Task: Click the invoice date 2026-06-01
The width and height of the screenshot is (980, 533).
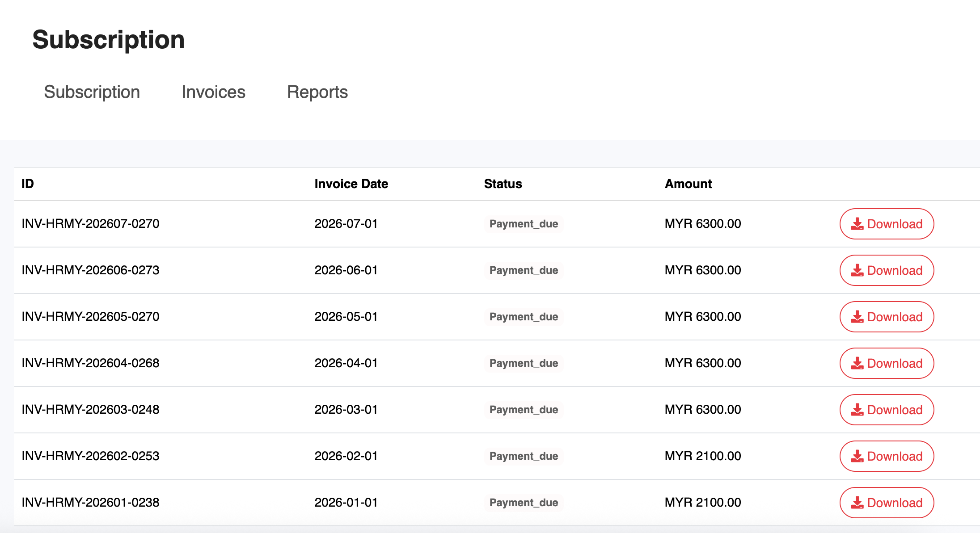Action: [x=346, y=270]
